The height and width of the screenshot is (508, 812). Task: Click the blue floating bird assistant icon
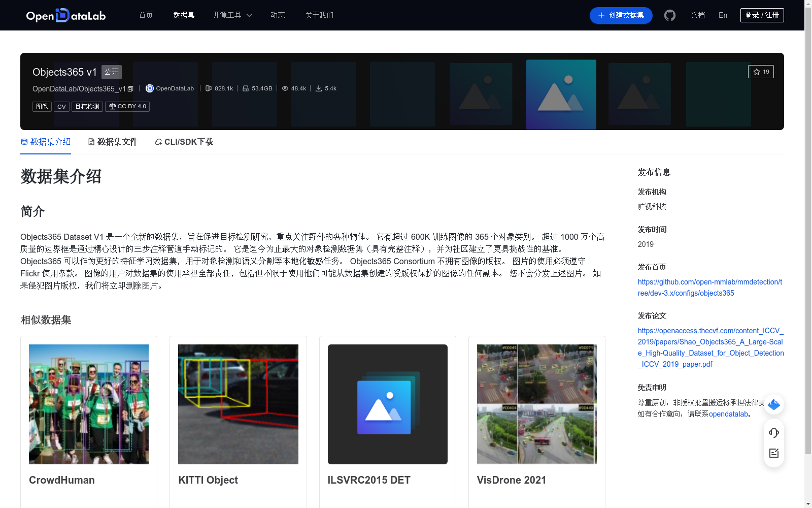click(774, 404)
